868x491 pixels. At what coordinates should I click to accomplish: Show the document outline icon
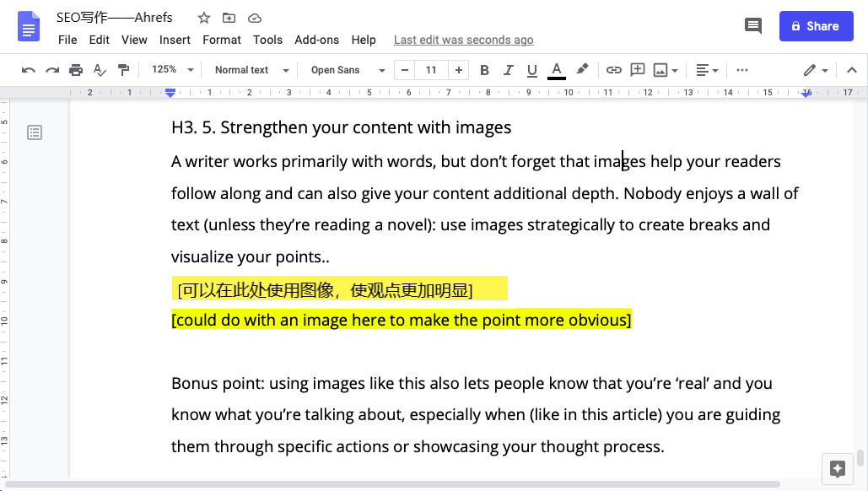pyautogui.click(x=35, y=132)
